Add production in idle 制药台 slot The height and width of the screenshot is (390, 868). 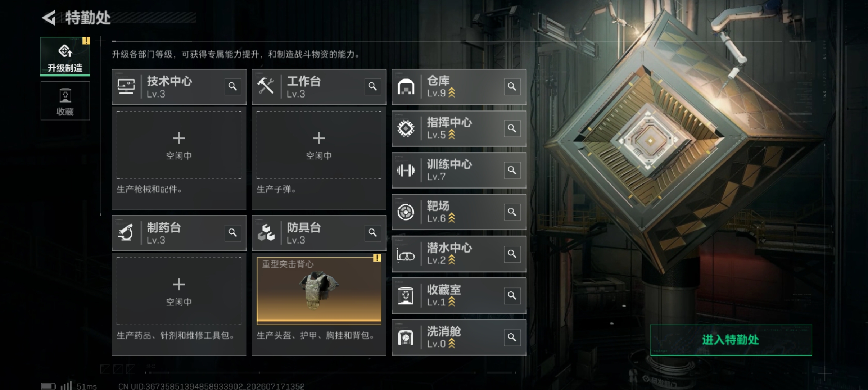pos(179,291)
